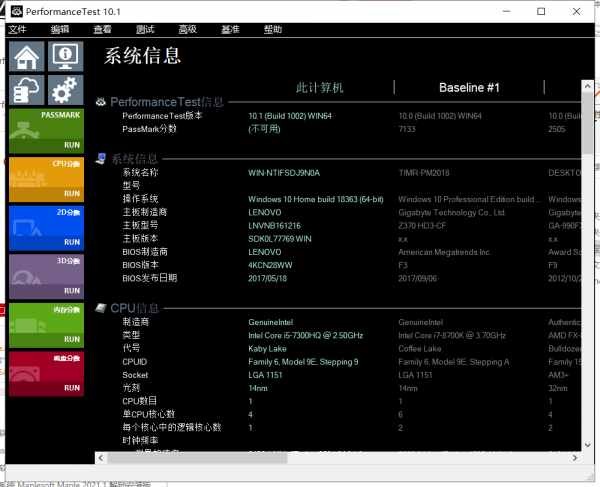Select the SDK0L77769 WIN board version

(280, 239)
